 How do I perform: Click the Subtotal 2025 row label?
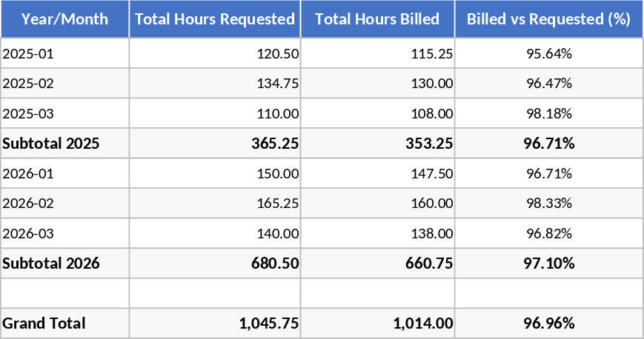click(51, 144)
